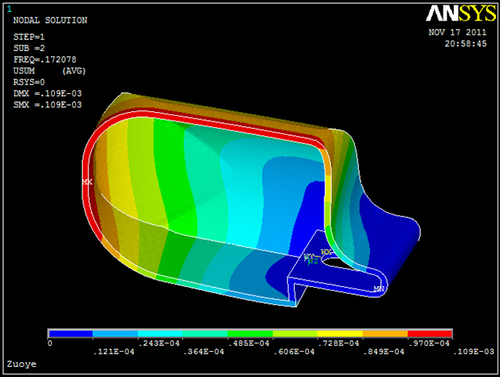Click the (AVG) label
500x377 pixels.
[x=74, y=71]
